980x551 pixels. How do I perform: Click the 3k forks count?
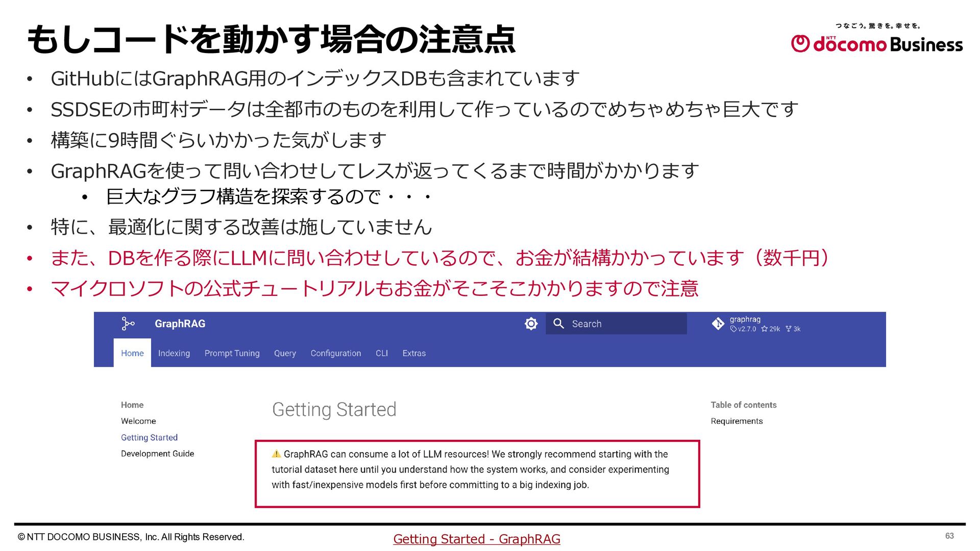point(793,329)
